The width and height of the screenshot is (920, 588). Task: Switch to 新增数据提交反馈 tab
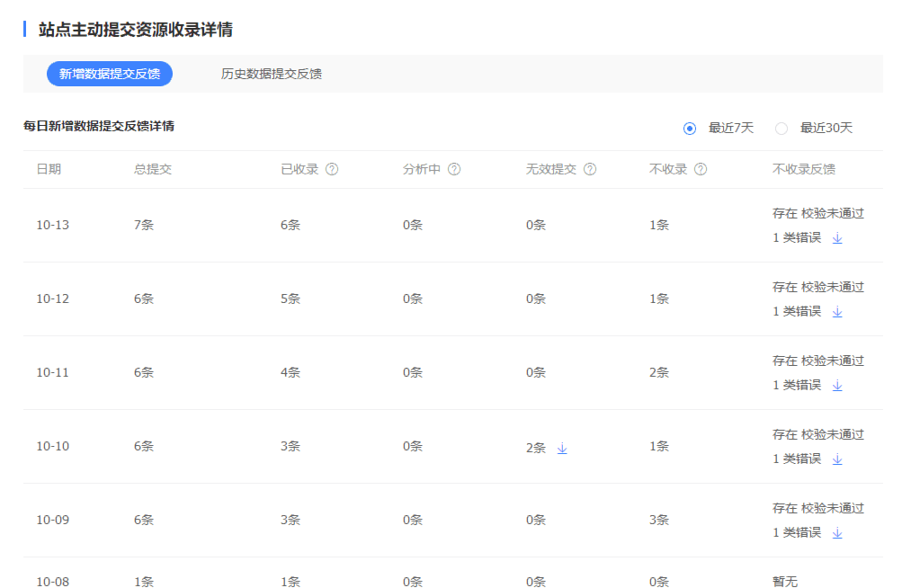coord(110,74)
